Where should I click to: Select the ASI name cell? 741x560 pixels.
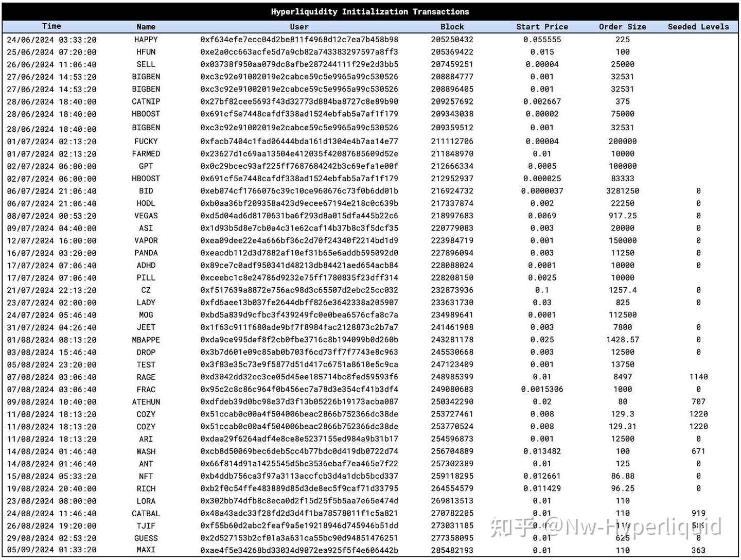pos(146,228)
